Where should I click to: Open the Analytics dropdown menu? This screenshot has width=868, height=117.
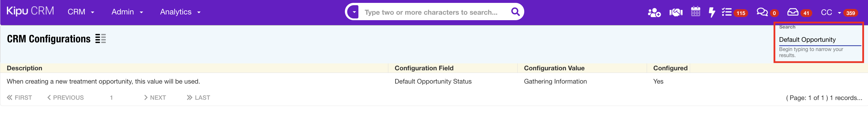point(180,12)
